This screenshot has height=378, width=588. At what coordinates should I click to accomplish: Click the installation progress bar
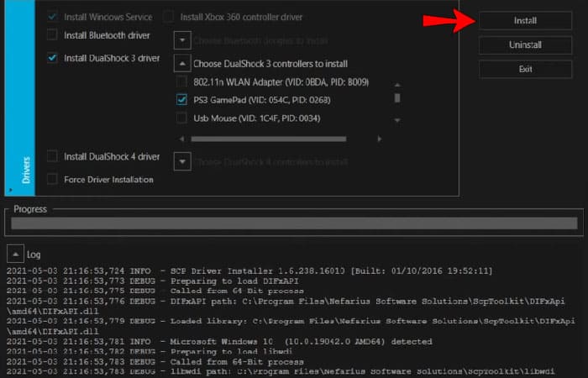coord(294,223)
